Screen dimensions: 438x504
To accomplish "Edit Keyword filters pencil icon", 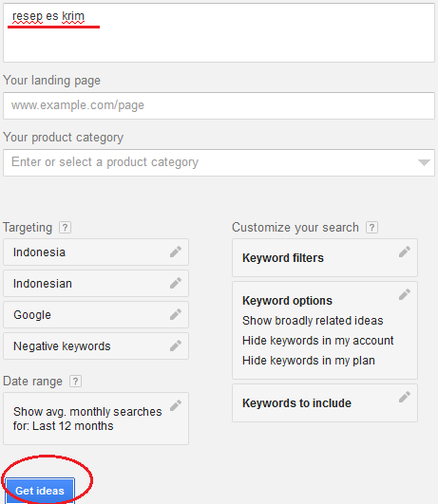I will (x=405, y=252).
